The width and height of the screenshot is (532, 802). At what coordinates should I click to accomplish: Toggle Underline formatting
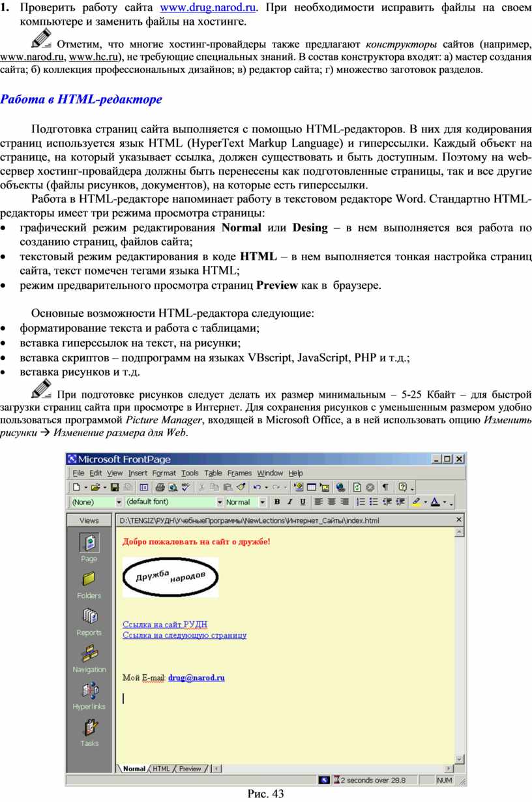tap(303, 502)
